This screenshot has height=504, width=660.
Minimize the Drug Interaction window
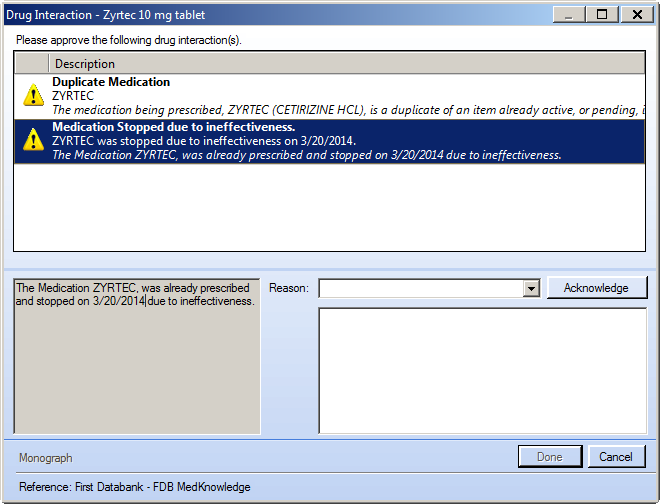[x=570, y=14]
